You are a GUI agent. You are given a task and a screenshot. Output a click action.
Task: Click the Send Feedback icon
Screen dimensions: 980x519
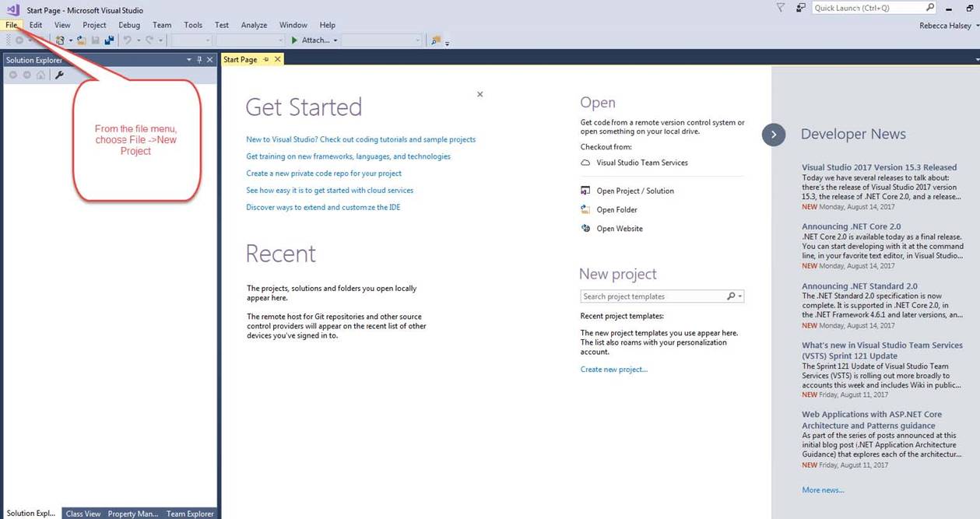[801, 8]
